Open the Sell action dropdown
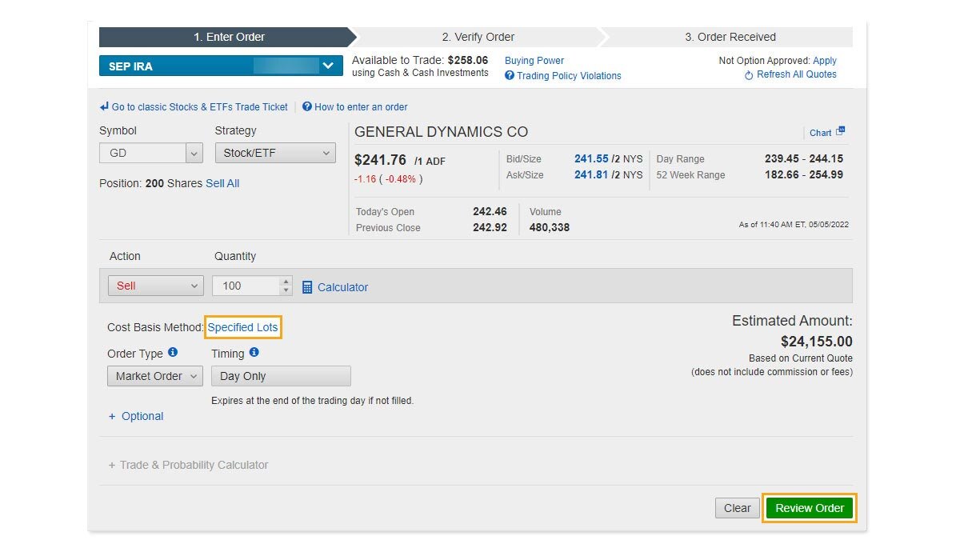960x560 pixels. (156, 286)
